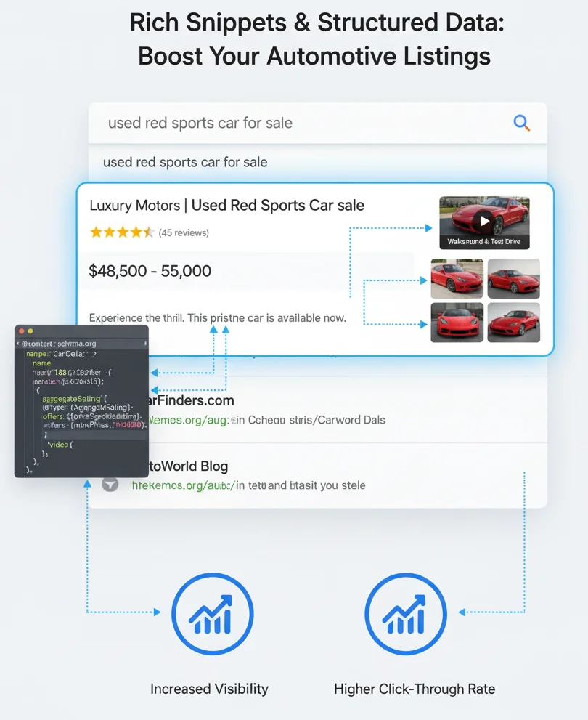The image size is (588, 720).
Task: Toggle the first gold star in the rating
Action: tap(96, 234)
